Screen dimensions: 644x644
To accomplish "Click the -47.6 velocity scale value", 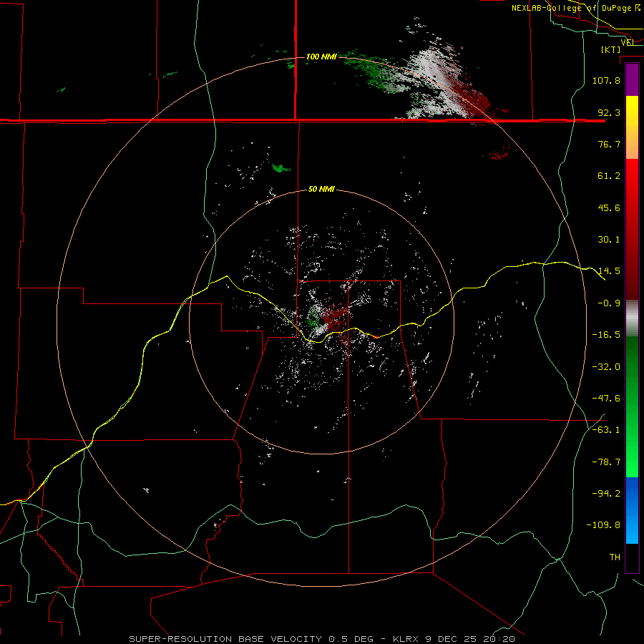I will pyautogui.click(x=606, y=399).
